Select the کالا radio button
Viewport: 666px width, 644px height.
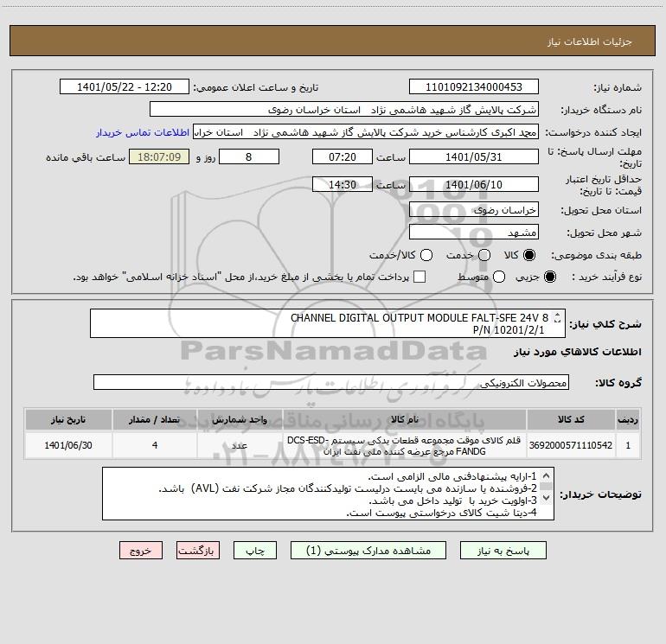click(529, 255)
